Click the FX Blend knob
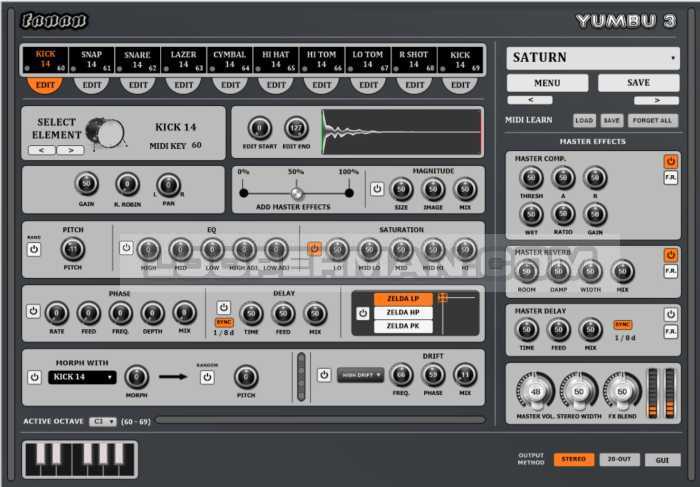 pyautogui.click(x=622, y=392)
